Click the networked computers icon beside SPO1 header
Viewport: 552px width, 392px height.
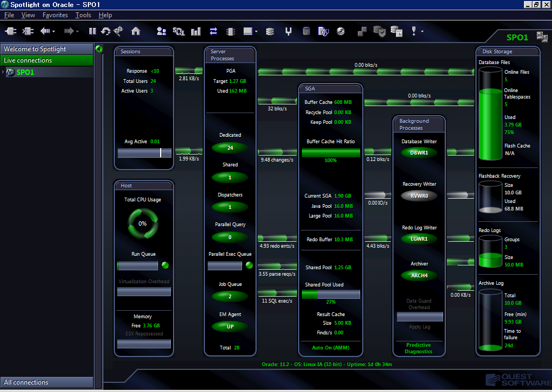point(542,37)
